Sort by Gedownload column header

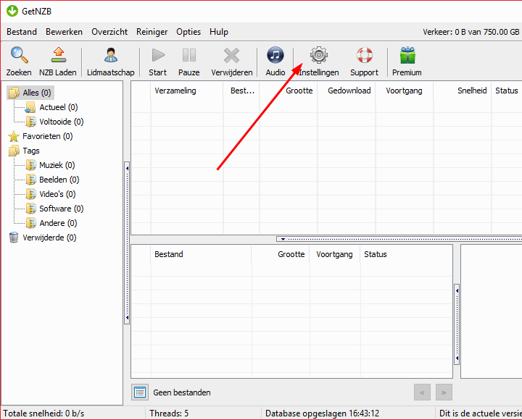(x=347, y=91)
